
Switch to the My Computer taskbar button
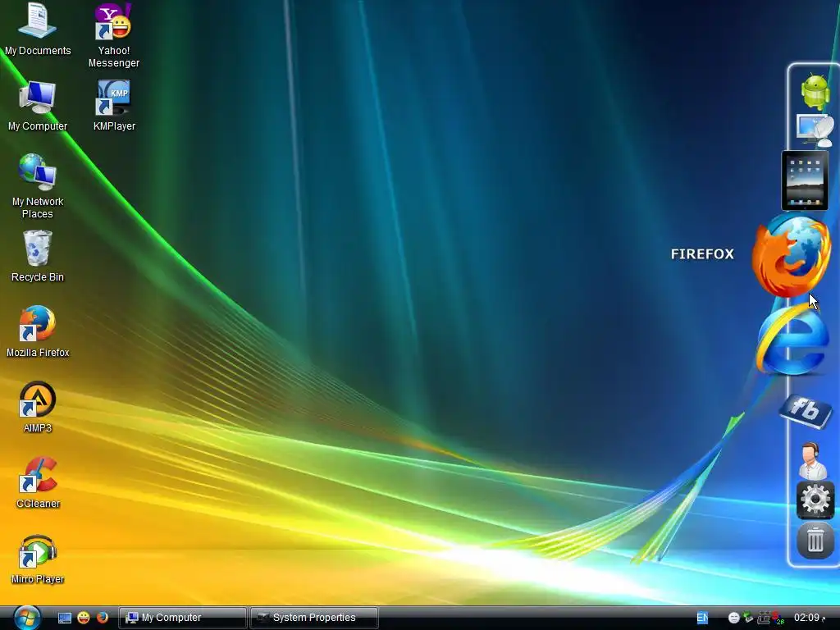[x=182, y=618]
